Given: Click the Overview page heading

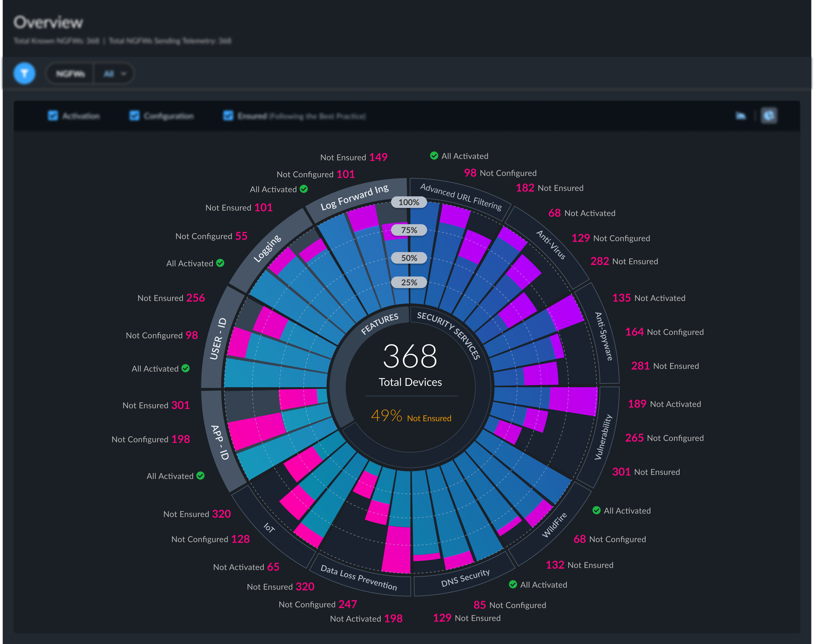Looking at the screenshot, I should point(48,22).
